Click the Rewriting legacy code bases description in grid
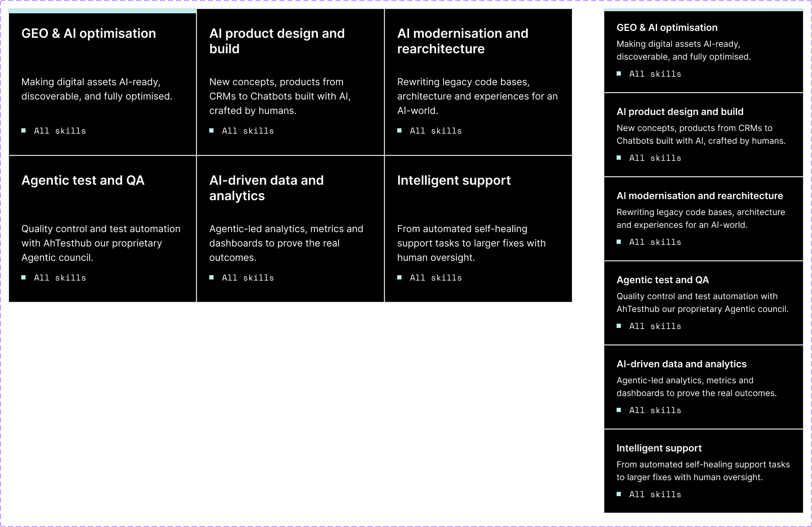This screenshot has width=812, height=527. [478, 96]
